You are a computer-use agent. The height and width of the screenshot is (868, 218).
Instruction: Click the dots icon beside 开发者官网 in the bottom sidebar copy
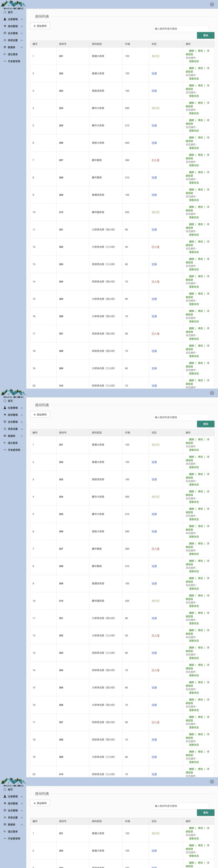5,839
